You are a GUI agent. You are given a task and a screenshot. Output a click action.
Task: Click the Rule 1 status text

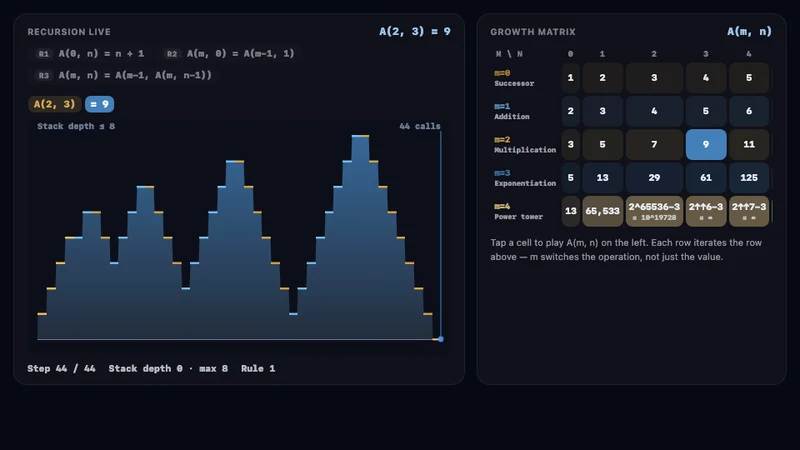point(258,368)
